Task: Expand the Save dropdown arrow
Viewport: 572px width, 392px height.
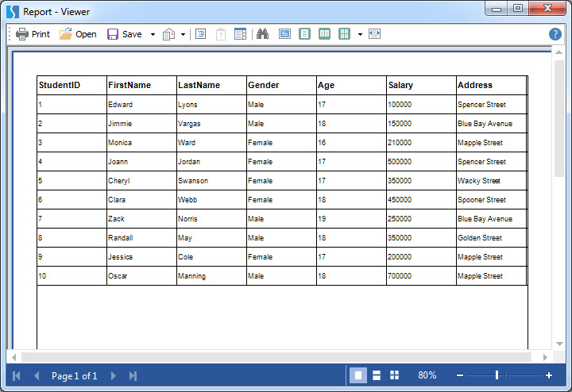Action: pos(153,35)
